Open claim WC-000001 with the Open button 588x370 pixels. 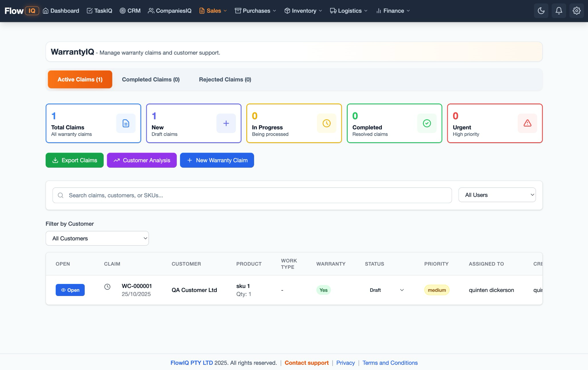click(x=70, y=290)
